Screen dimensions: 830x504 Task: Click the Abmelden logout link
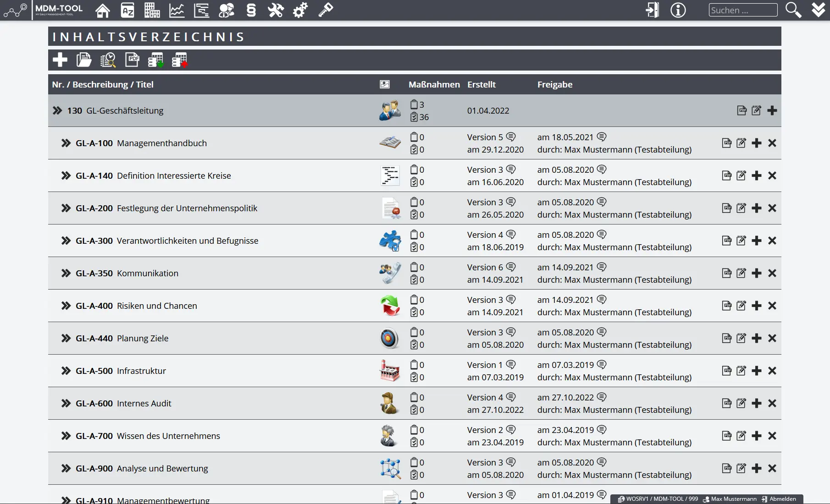click(x=782, y=499)
